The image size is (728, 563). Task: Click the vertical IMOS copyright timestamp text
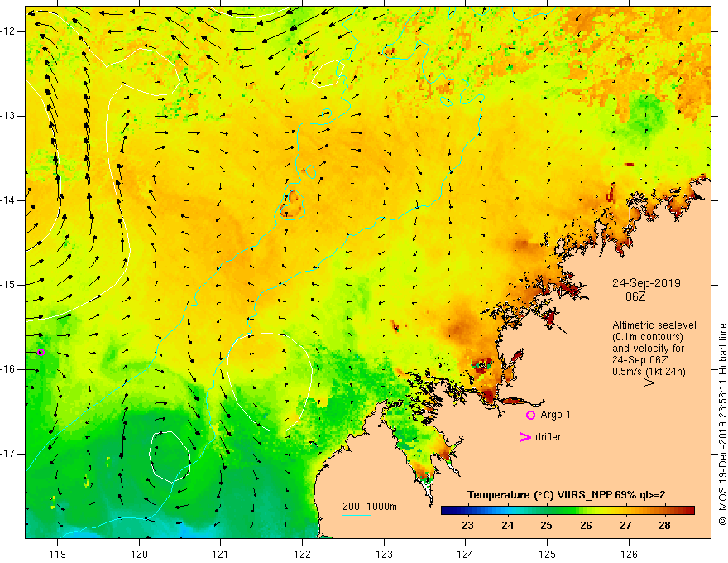point(722,424)
